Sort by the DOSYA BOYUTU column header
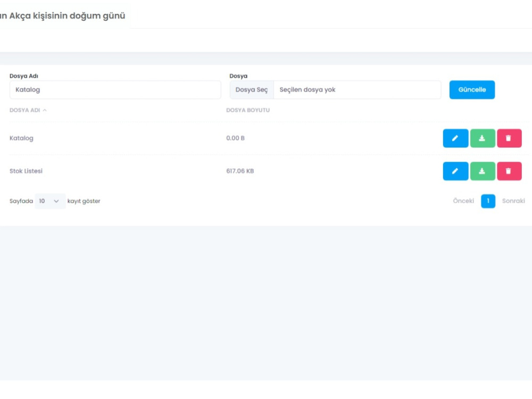The image size is (532, 399). point(248,110)
